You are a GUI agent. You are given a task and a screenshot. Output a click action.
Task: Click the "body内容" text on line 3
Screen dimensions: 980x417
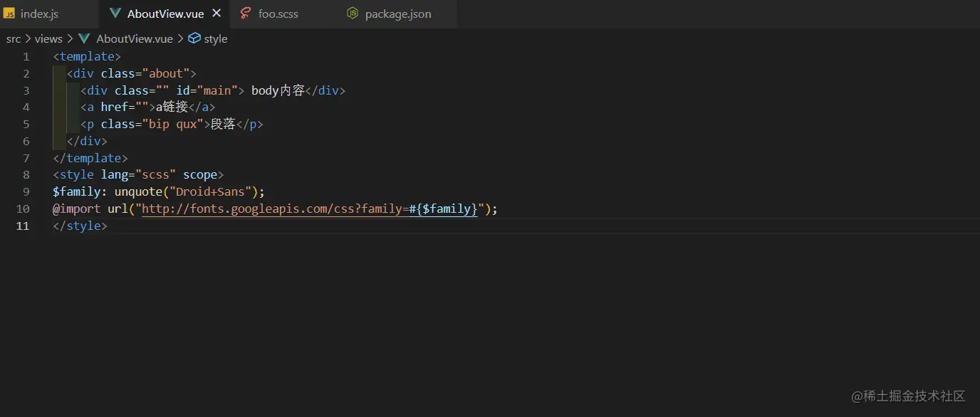pyautogui.click(x=278, y=90)
